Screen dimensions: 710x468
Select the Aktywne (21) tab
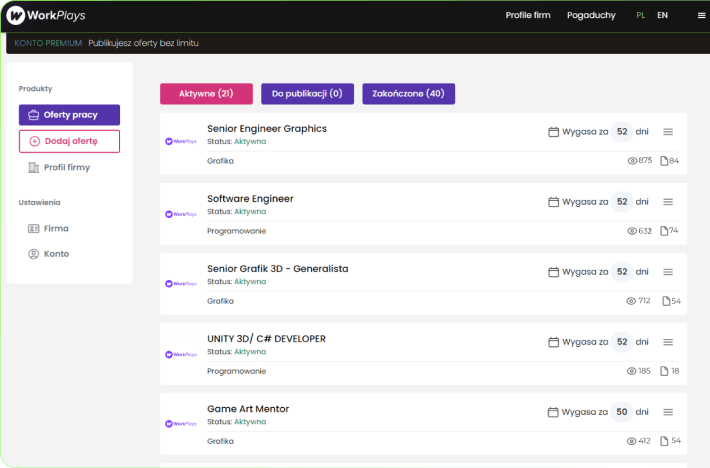(206, 94)
